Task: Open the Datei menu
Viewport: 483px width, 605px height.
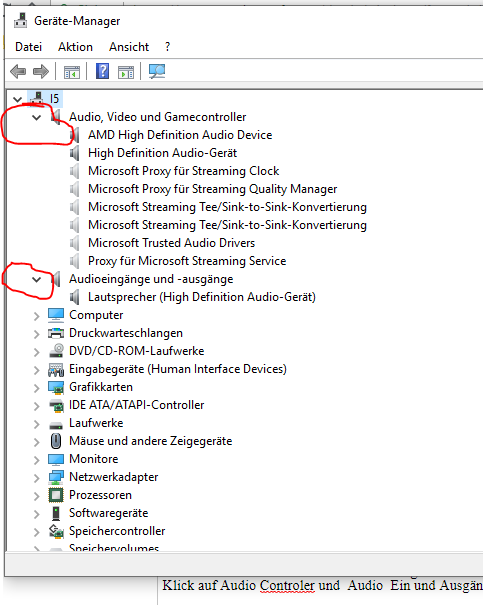Action: pyautogui.click(x=28, y=47)
